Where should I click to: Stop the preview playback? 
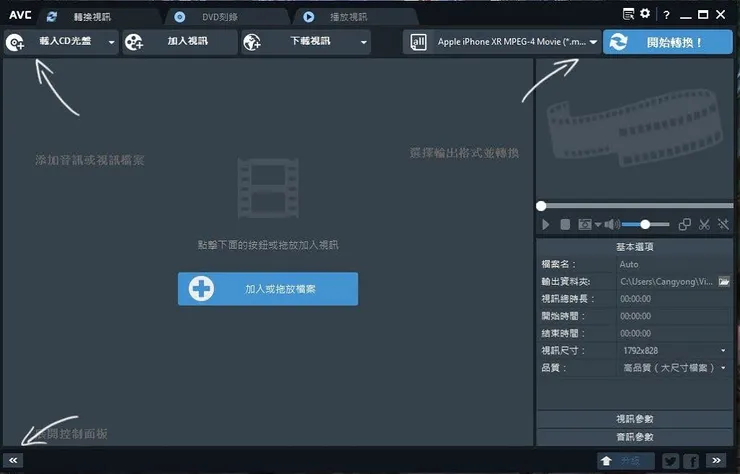tap(565, 224)
